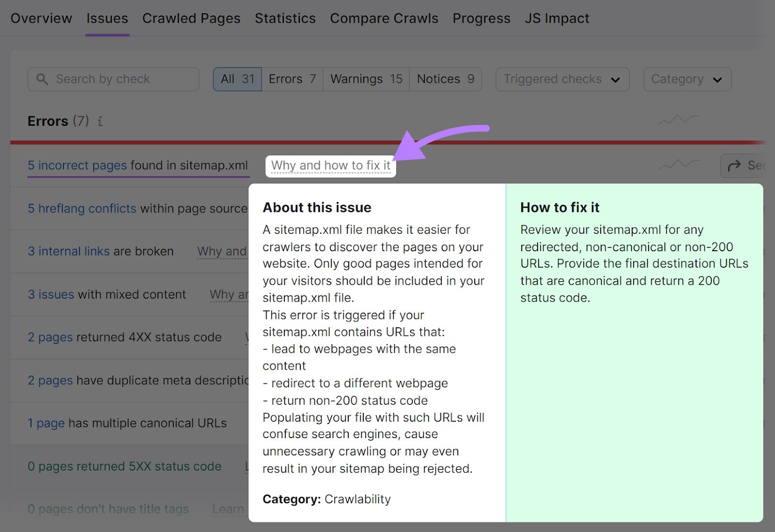The image size is (775, 532).
Task: Open the Triggered checks dropdown
Action: click(561, 79)
